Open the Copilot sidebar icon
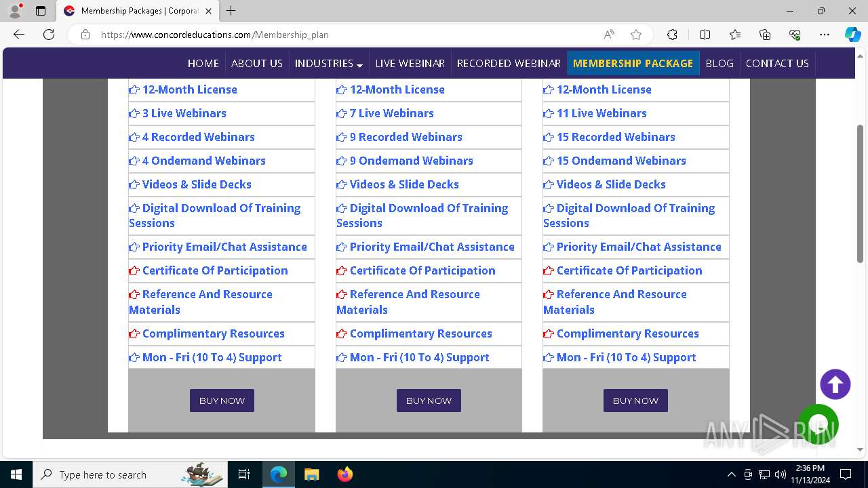The width and height of the screenshot is (868, 488). (x=852, y=35)
